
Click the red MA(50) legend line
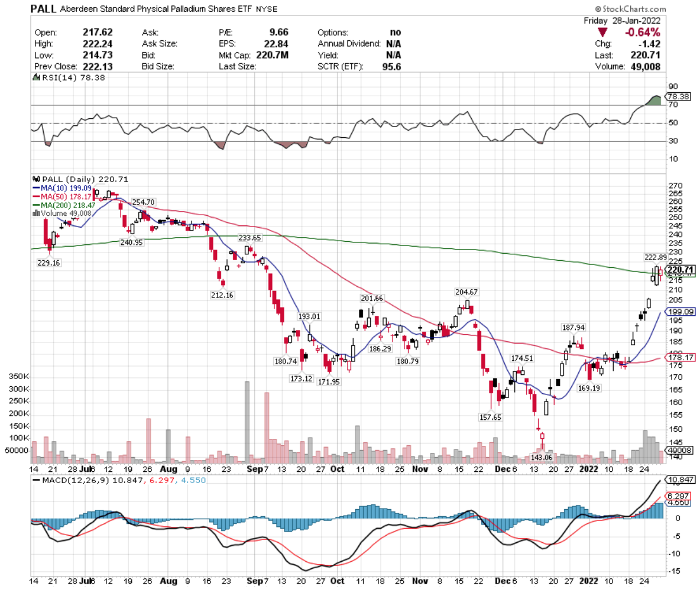pos(36,196)
